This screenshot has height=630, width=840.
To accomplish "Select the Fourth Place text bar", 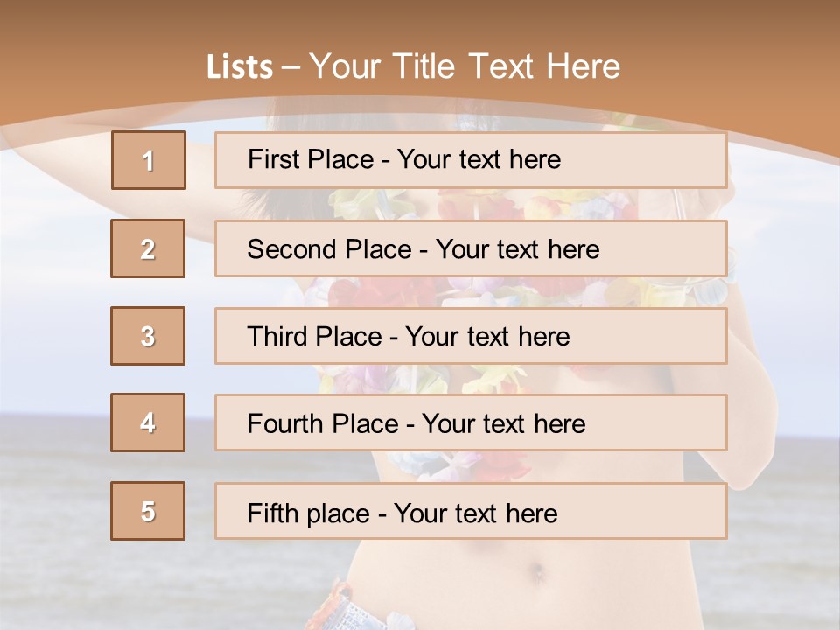I will 471,423.
